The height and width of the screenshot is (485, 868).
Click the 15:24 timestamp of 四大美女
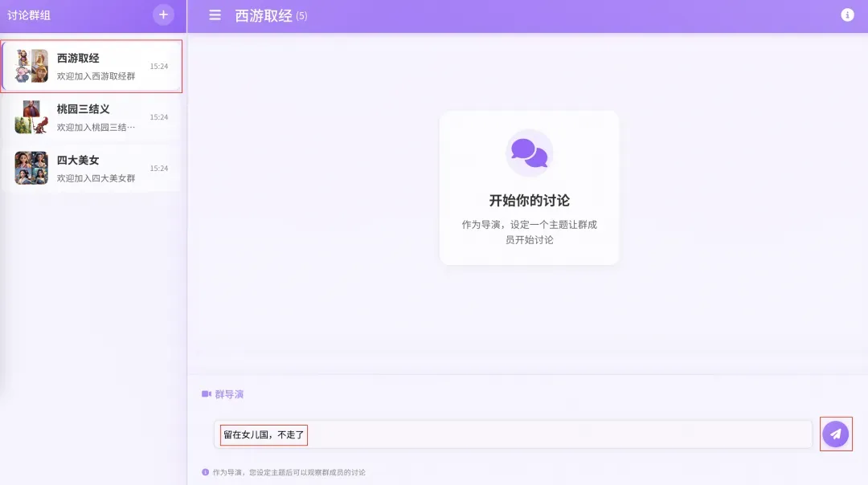159,168
